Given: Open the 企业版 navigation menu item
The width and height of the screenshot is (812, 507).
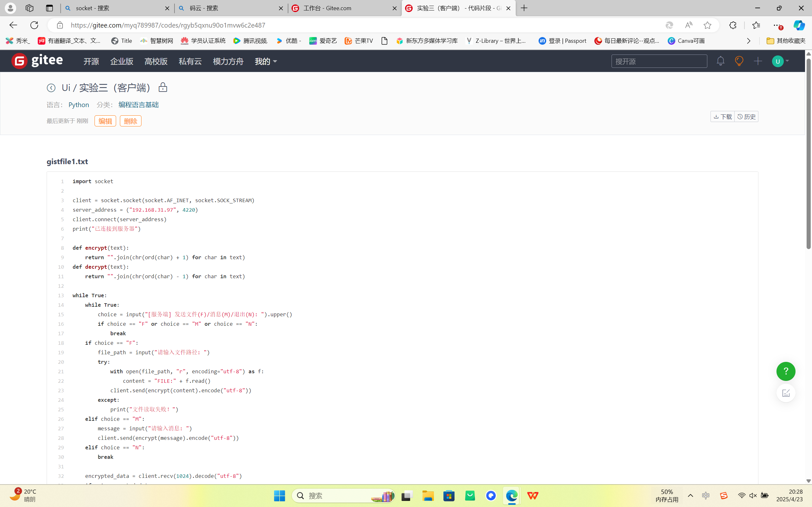Looking at the screenshot, I should [x=121, y=61].
